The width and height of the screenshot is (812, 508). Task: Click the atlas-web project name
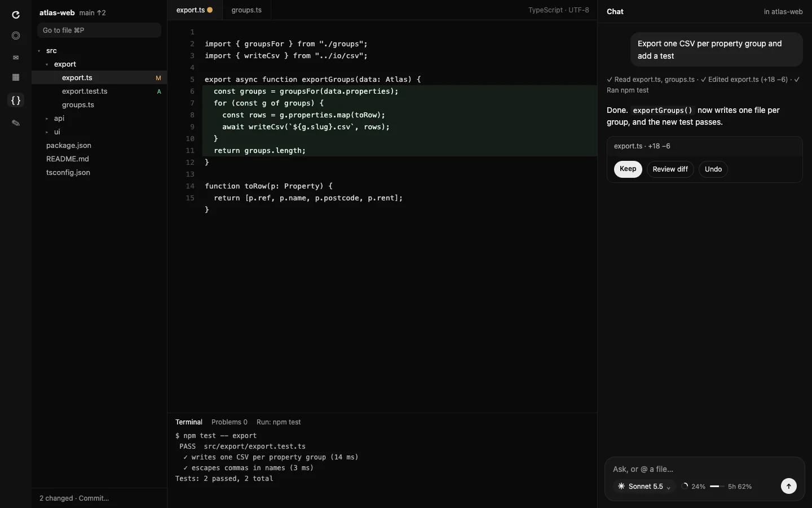pos(57,12)
